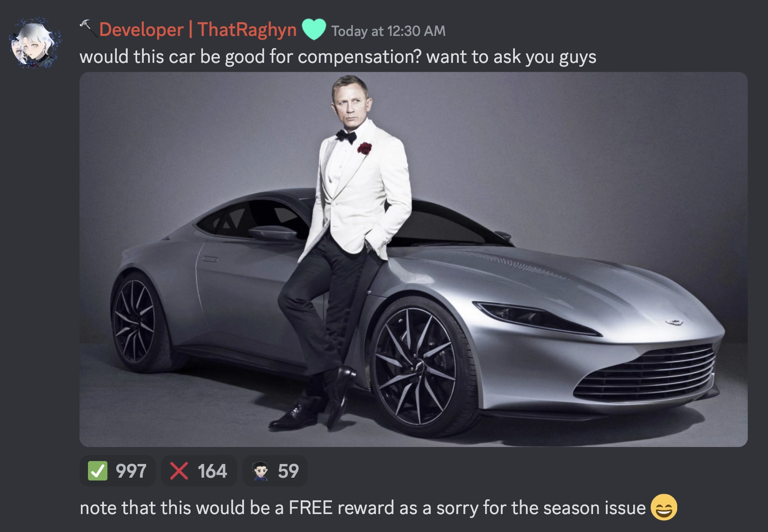Click the hammer role icon before the username
This screenshot has width=768, height=532.
click(x=87, y=28)
